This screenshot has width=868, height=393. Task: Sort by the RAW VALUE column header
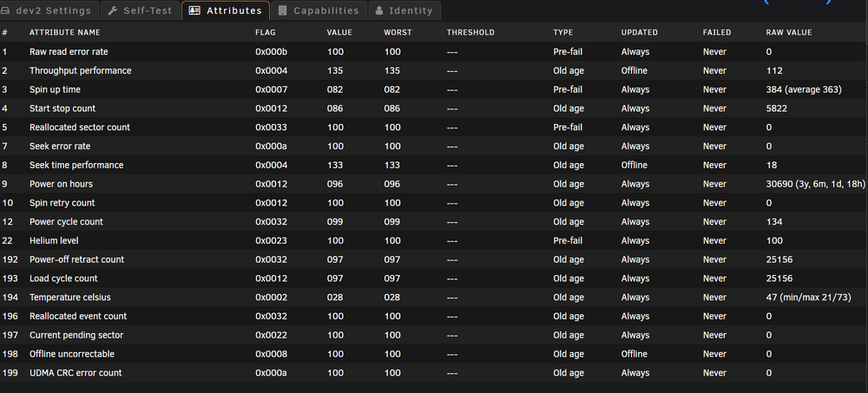tap(789, 33)
